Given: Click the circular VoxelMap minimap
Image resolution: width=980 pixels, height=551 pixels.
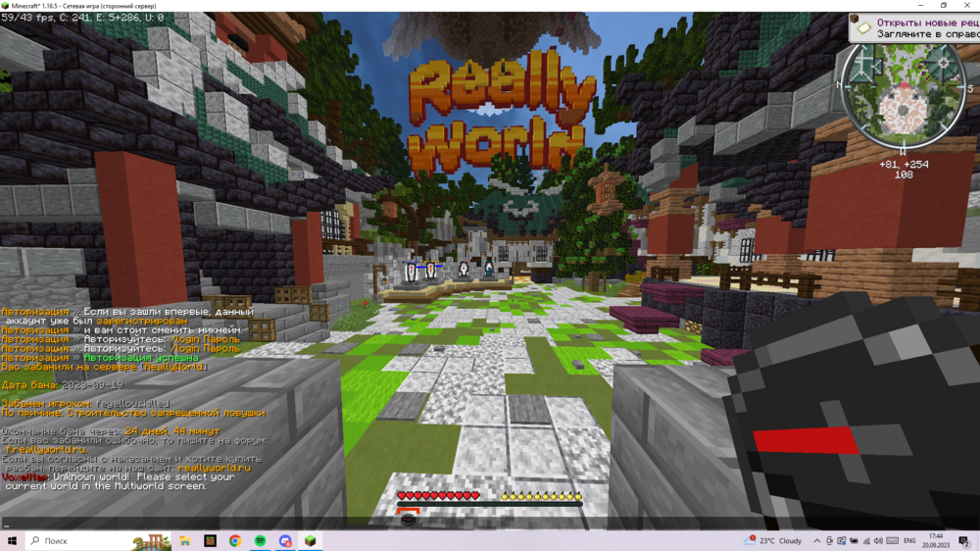Looking at the screenshot, I should tap(904, 89).
